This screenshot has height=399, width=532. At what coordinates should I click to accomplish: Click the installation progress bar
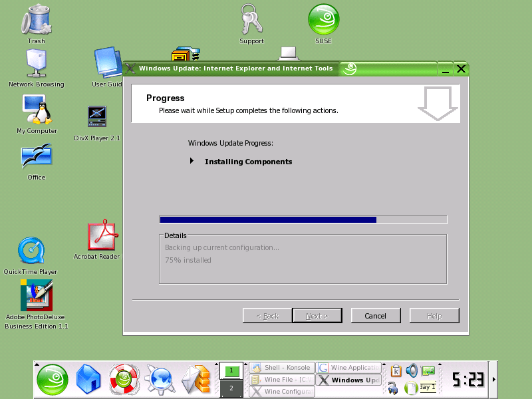pyautogui.click(x=303, y=219)
